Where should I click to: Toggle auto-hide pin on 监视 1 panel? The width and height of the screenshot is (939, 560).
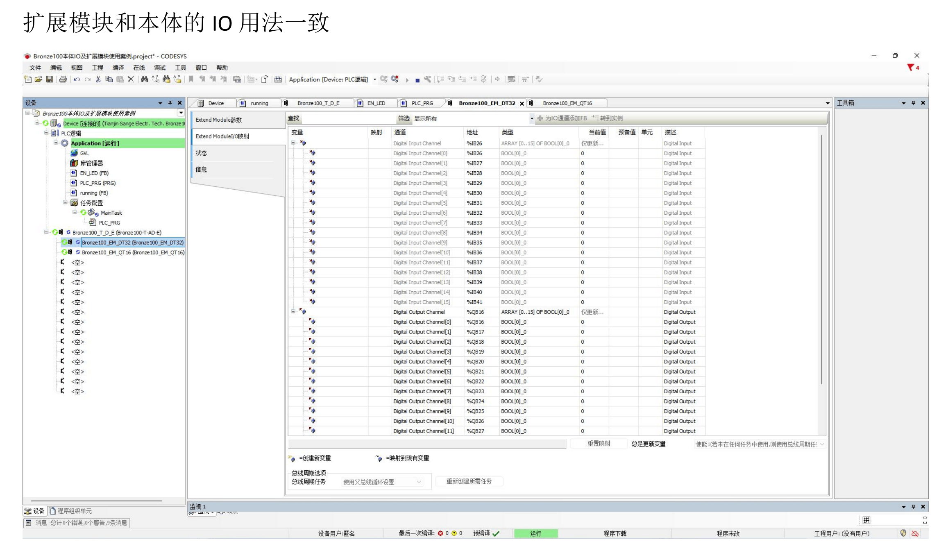tap(913, 507)
